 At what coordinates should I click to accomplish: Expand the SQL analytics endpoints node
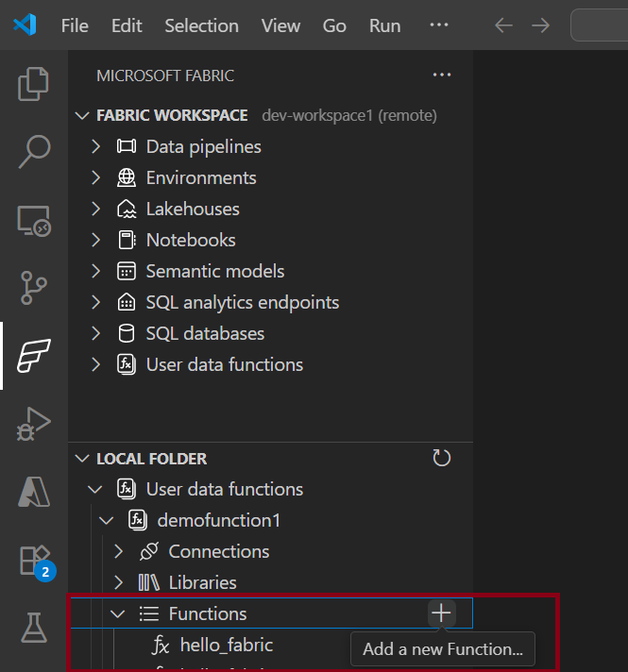(96, 303)
